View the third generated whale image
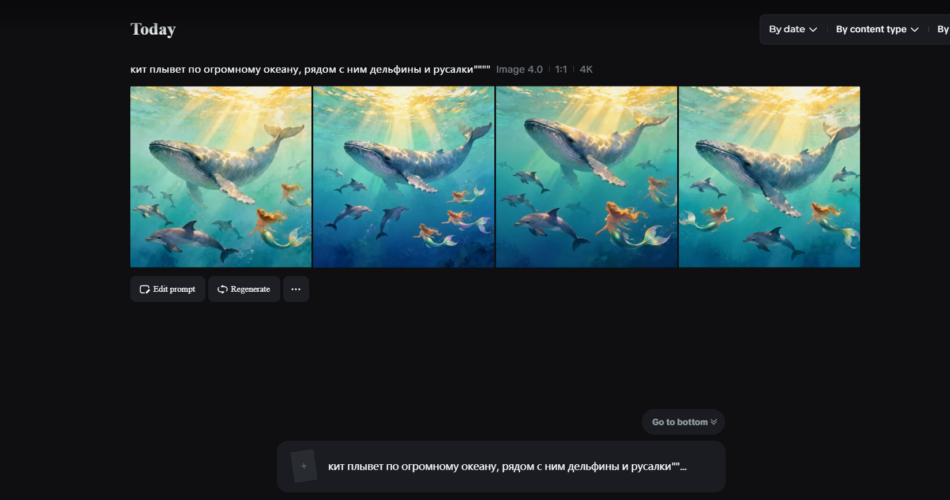The width and height of the screenshot is (950, 500). point(587,177)
